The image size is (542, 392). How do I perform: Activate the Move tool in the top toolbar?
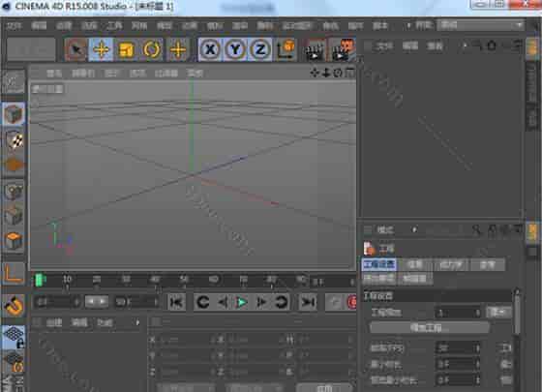coord(101,50)
